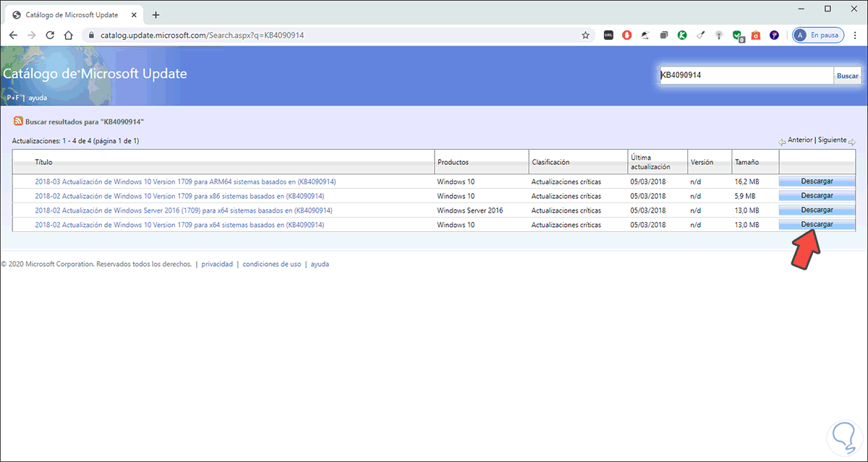Viewport: 868px width, 462px height.
Task: Open the ayuda footer link
Action: [320, 265]
